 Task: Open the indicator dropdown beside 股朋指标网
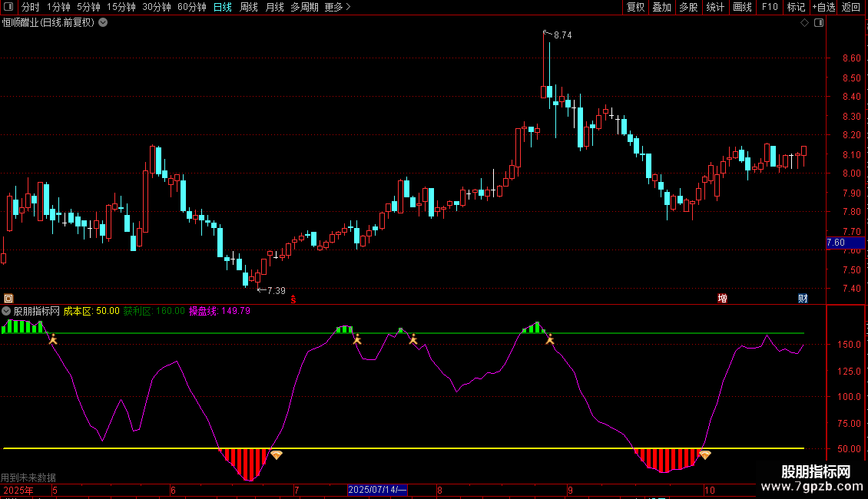click(x=6, y=311)
